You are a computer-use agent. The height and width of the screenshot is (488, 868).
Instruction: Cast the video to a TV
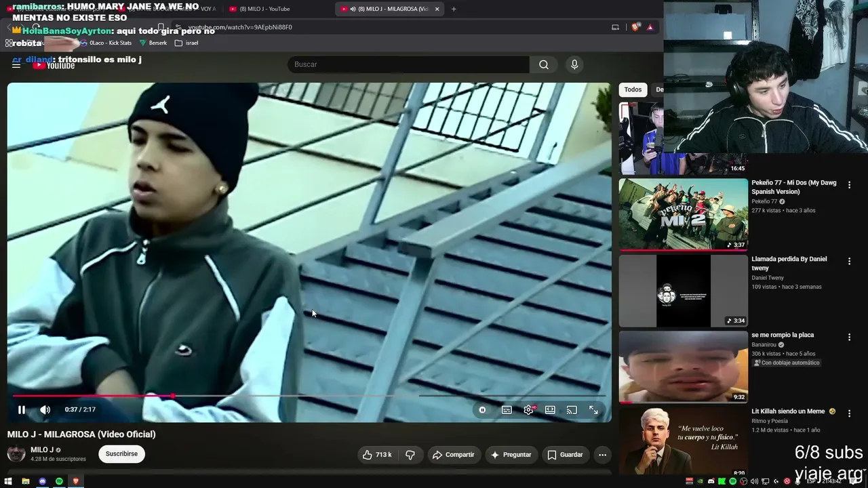click(x=572, y=409)
